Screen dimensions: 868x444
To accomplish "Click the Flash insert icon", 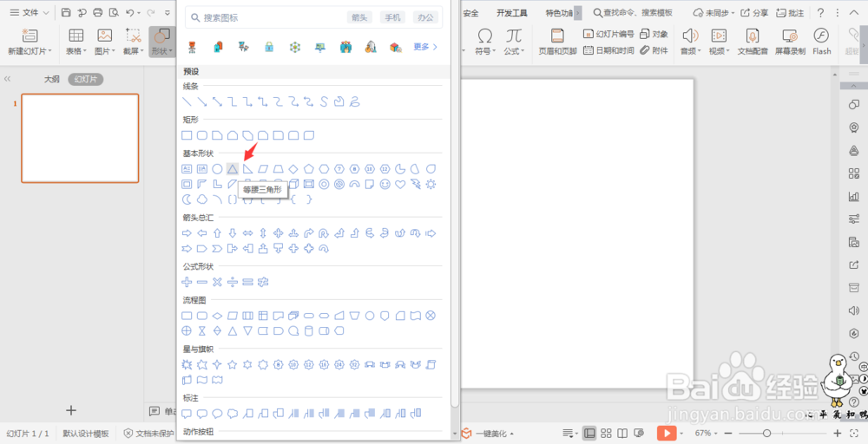I will tap(821, 42).
